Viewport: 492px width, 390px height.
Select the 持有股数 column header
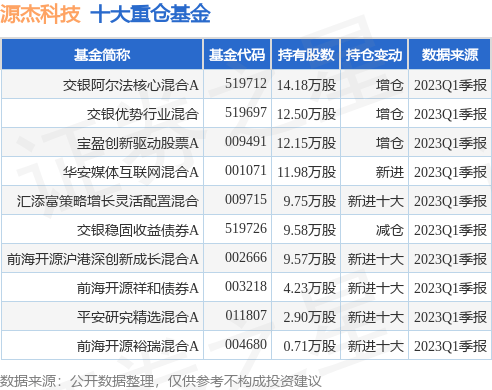[306, 54]
